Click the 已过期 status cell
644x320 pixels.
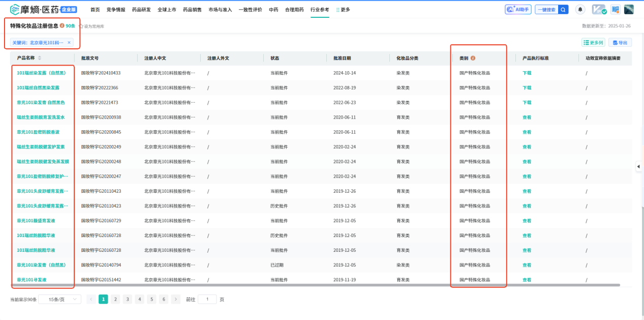277,265
